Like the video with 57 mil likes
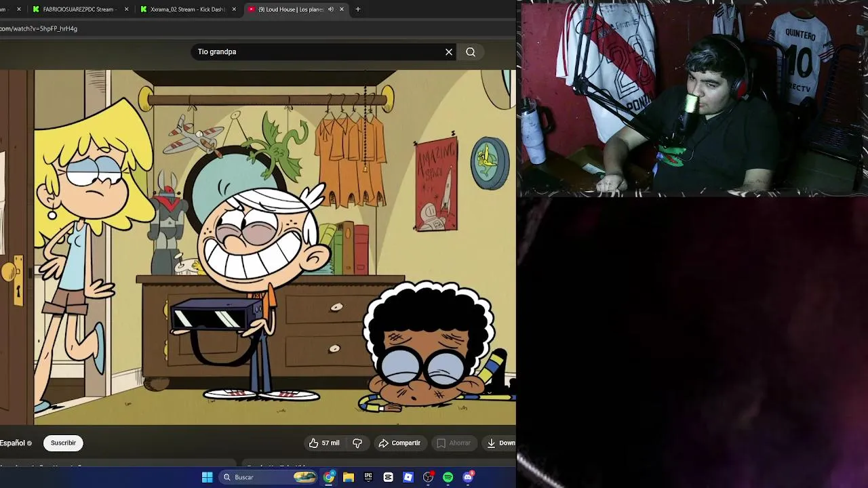Screen dimensions: 868x488 (324, 443)
